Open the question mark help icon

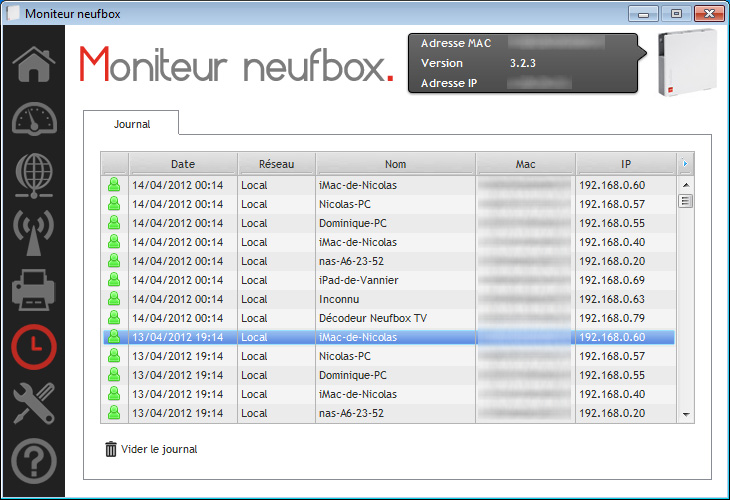(x=33, y=460)
